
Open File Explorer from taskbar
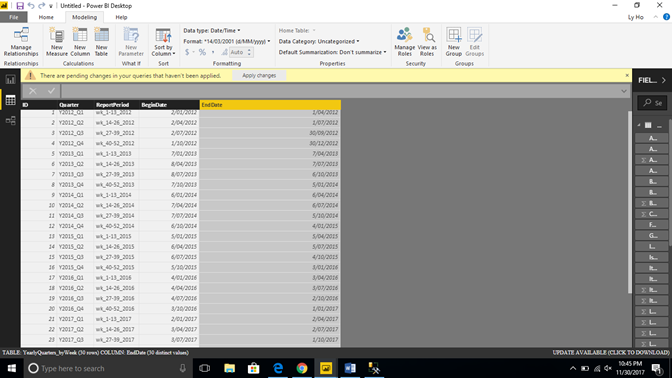coord(230,368)
